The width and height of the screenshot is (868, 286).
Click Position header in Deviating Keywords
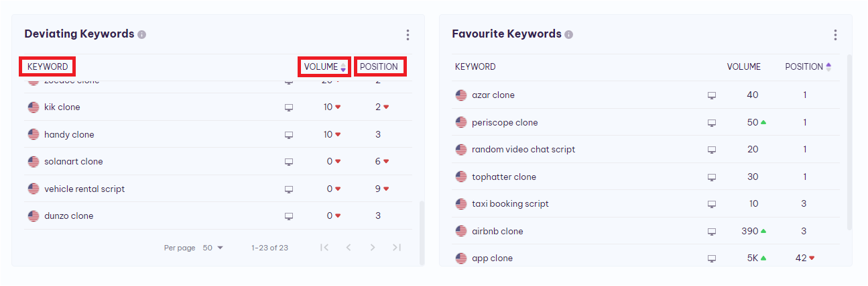[x=379, y=67]
